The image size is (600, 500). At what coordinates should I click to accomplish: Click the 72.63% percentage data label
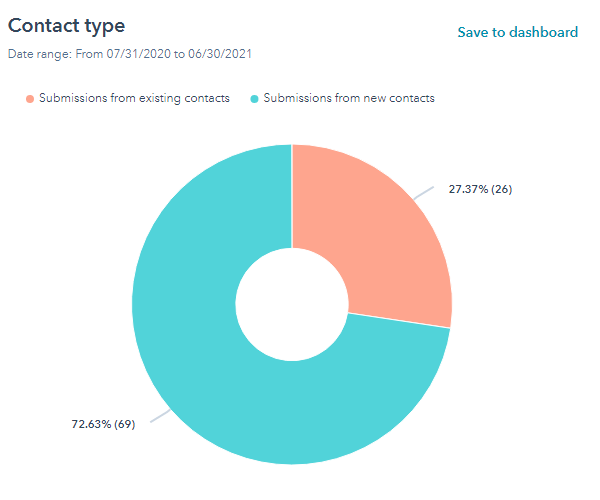coord(94,425)
